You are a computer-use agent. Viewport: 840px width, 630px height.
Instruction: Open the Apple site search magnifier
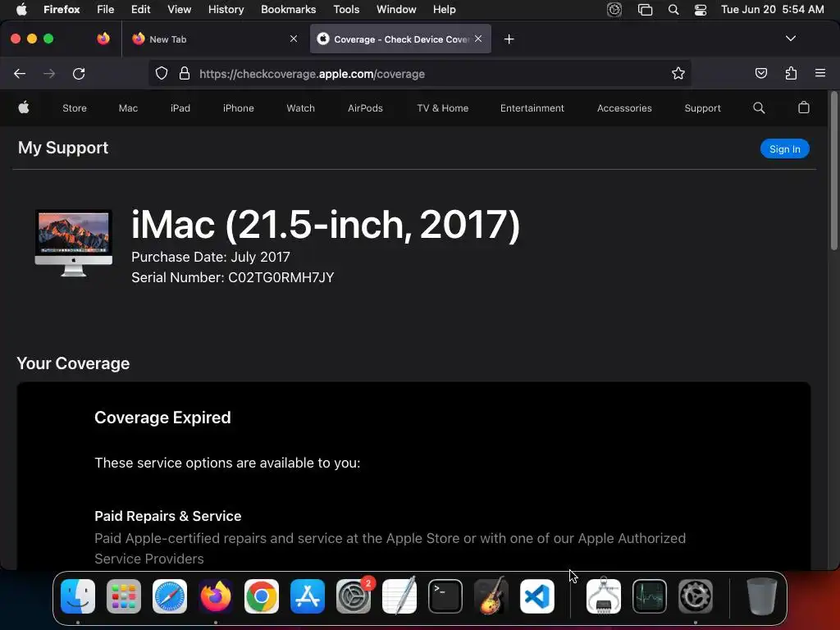[759, 107]
